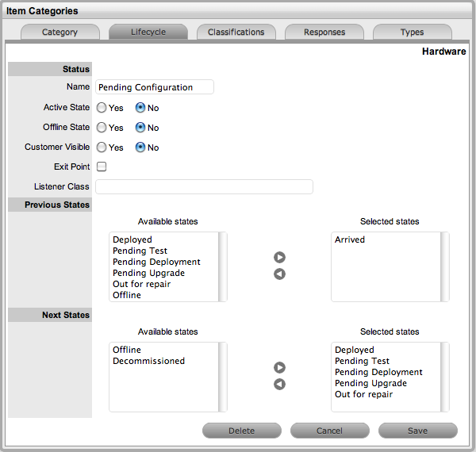The width and height of the screenshot is (476, 452).
Task: Select Pending Test in Next States selected list
Action: pyautogui.click(x=362, y=361)
